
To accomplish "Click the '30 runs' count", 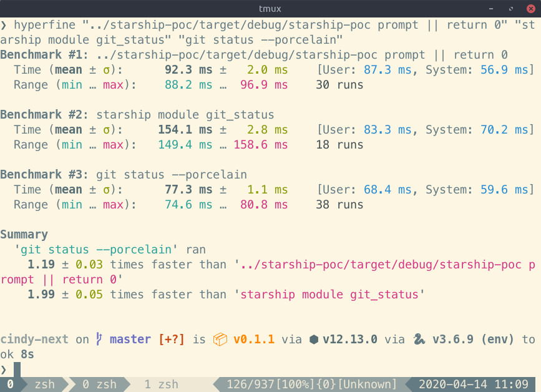I will pyautogui.click(x=339, y=85).
